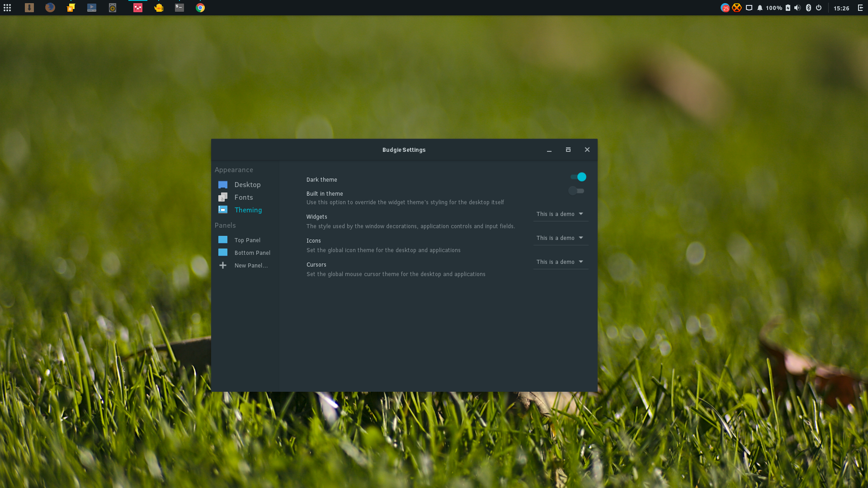Toggle the Built in theme switch
Viewport: 868px width, 488px height.
[x=576, y=191]
